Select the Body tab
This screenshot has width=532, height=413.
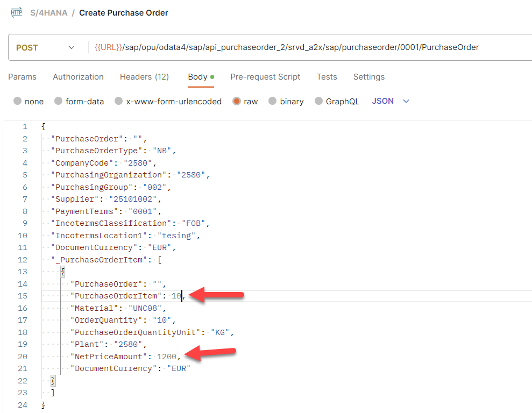pyautogui.click(x=201, y=77)
